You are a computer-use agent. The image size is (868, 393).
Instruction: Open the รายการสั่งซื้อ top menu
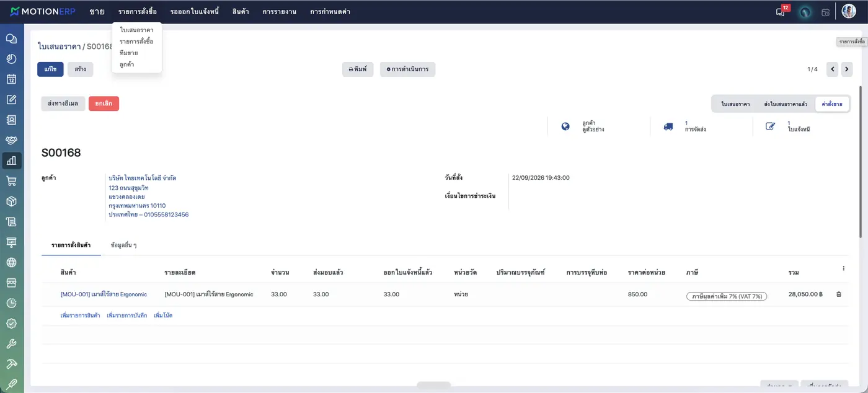tap(138, 12)
